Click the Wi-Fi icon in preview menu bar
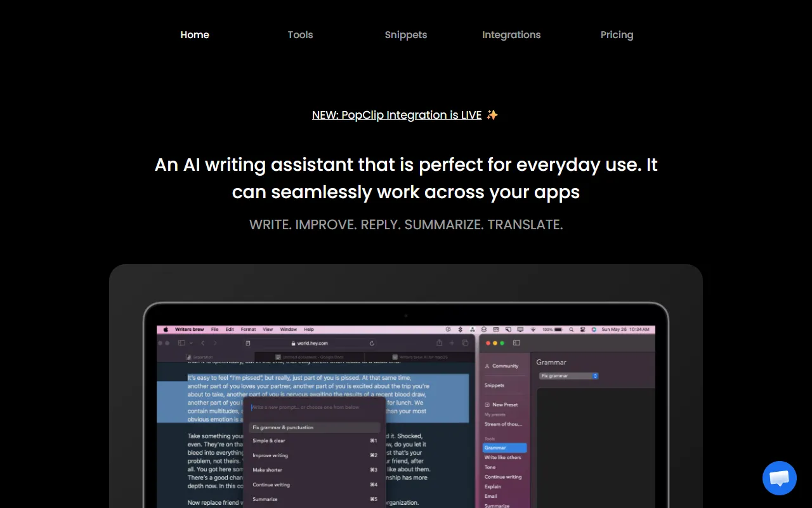This screenshot has height=508, width=812. point(533,330)
